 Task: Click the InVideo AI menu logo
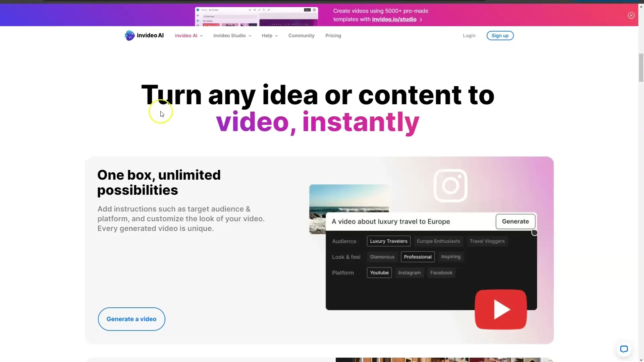[x=144, y=35]
